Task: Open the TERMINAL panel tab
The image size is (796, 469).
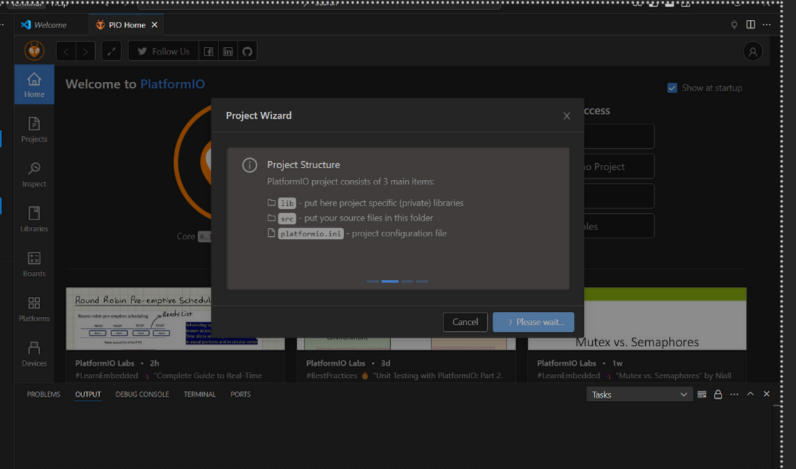Action: click(x=200, y=394)
